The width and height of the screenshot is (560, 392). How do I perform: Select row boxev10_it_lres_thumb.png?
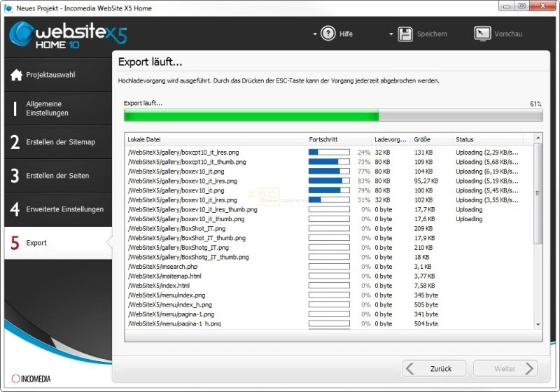point(329,209)
